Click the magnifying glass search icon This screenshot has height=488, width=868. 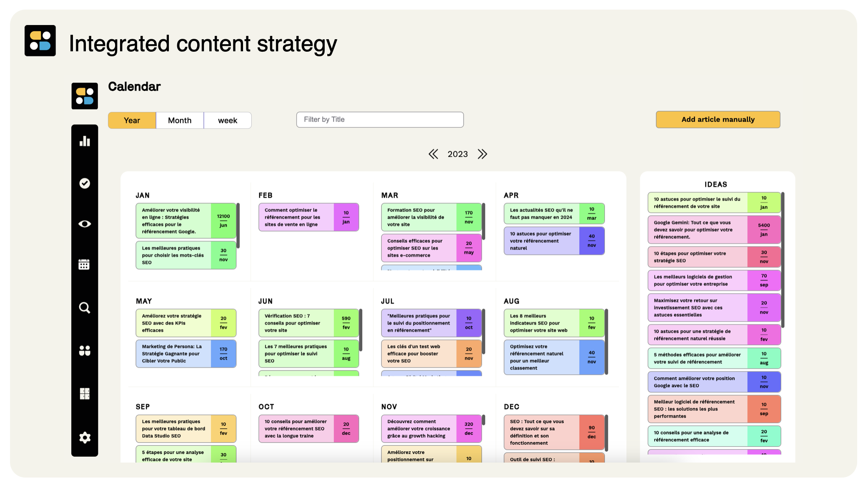tap(85, 308)
